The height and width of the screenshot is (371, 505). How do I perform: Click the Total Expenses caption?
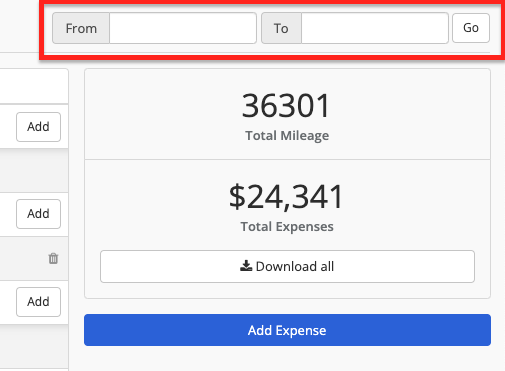287,227
